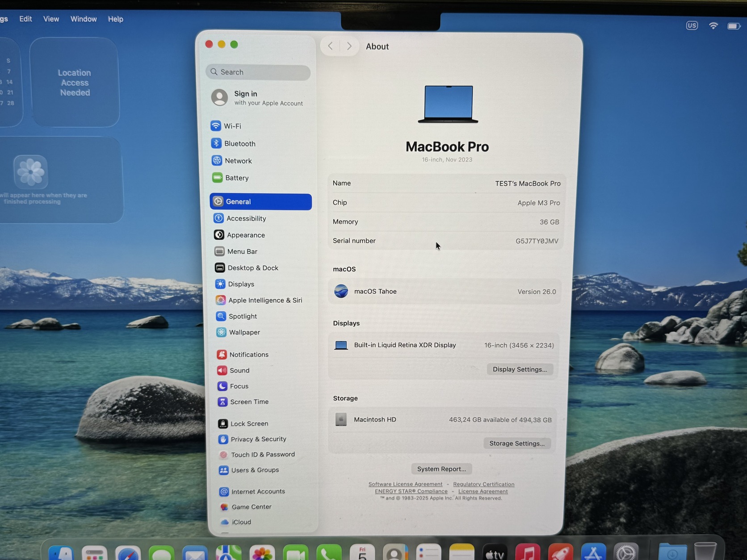Image resolution: width=747 pixels, height=560 pixels.
Task: Launch Music from the Dock
Action: point(528,553)
